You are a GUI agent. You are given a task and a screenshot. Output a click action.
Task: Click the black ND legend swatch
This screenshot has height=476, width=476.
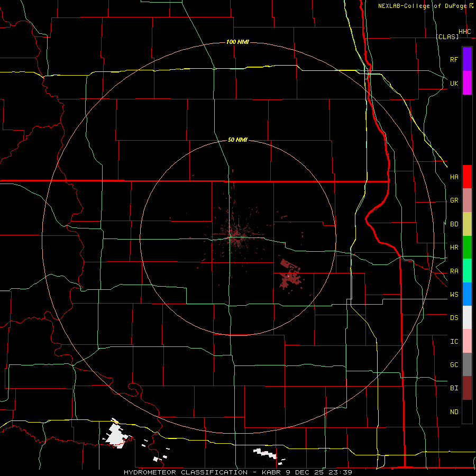tap(467, 411)
